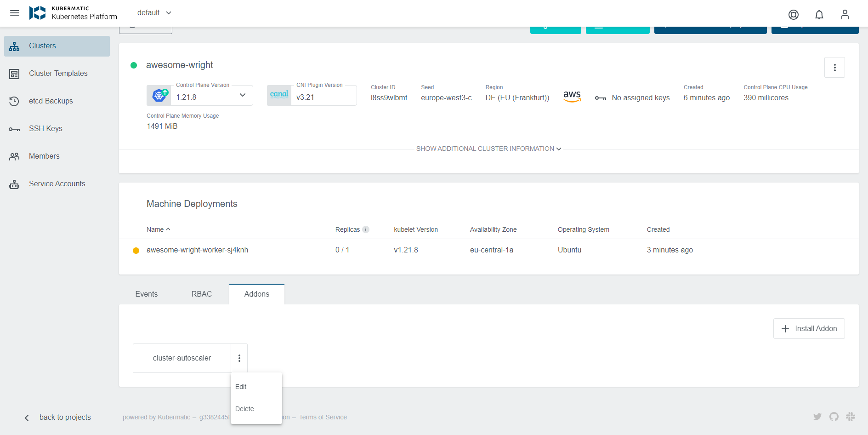Open the help and support icon
Screen dimensions: 868x435
[793, 15]
